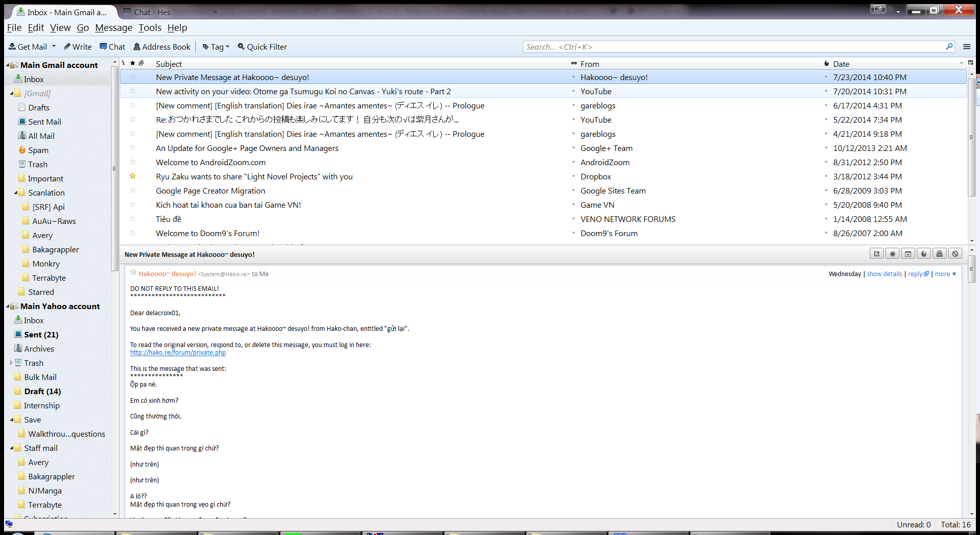Toggle star in message preview header
980x535 pixels.
pyautogui.click(x=134, y=273)
